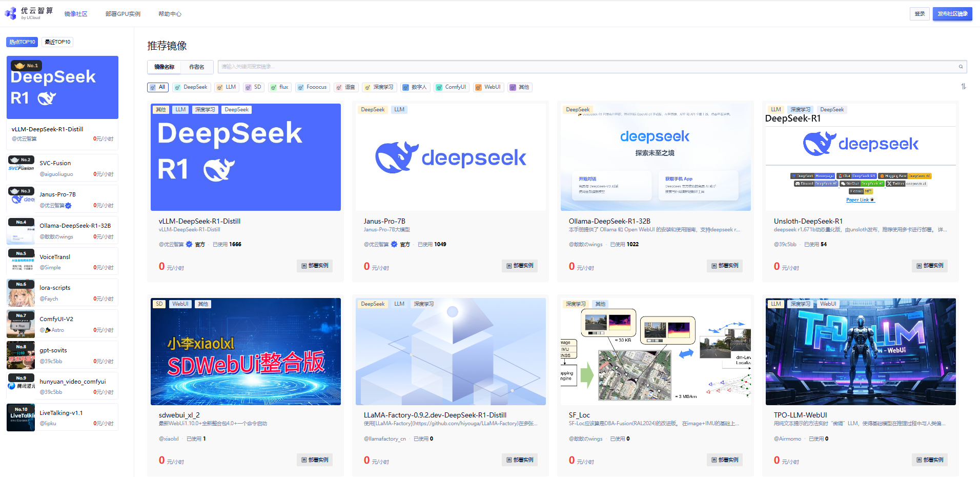Click the hunyuan_video_comfyui No.9 thumbnail

tap(21, 386)
